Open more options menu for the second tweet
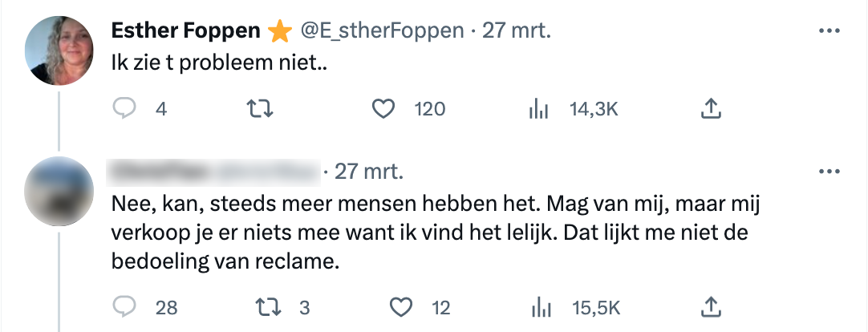The height and width of the screenshot is (332, 868). point(828,172)
